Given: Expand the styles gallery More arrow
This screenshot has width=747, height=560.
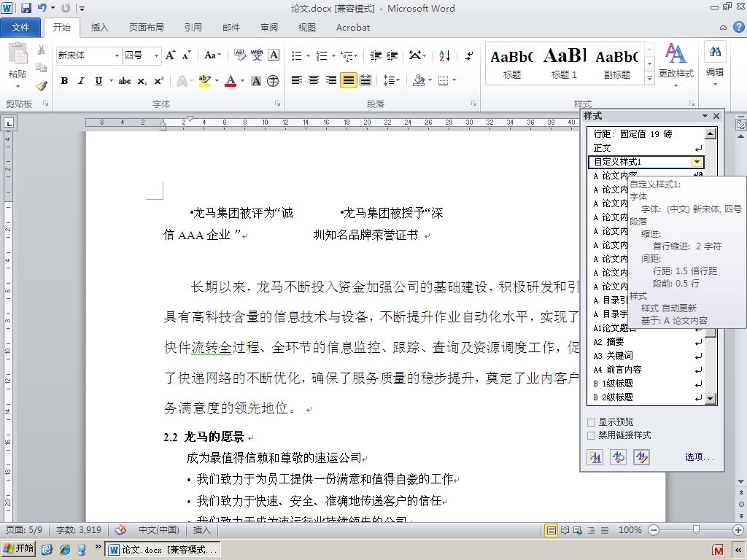Looking at the screenshot, I should 649,78.
